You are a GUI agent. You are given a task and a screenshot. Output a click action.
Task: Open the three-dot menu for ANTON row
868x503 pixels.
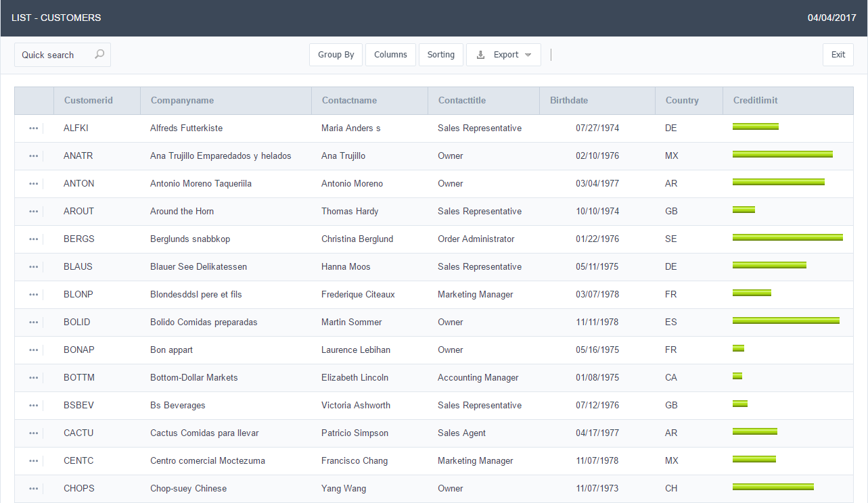pos(34,184)
